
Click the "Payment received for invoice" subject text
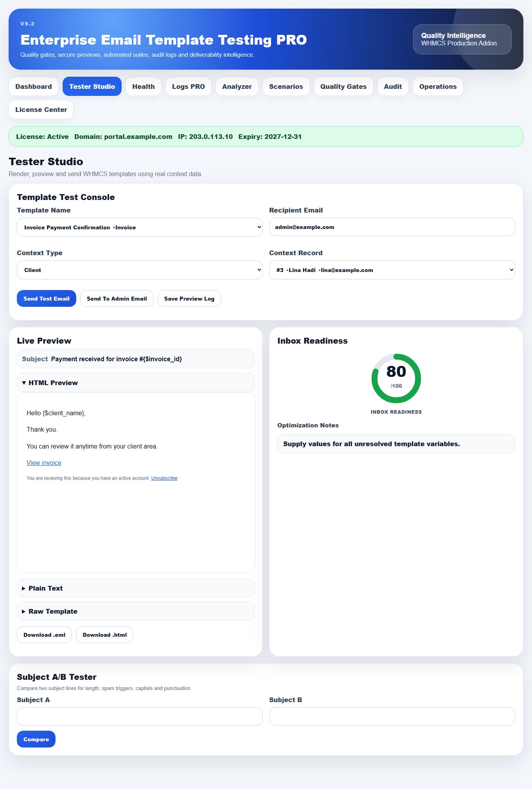click(117, 359)
